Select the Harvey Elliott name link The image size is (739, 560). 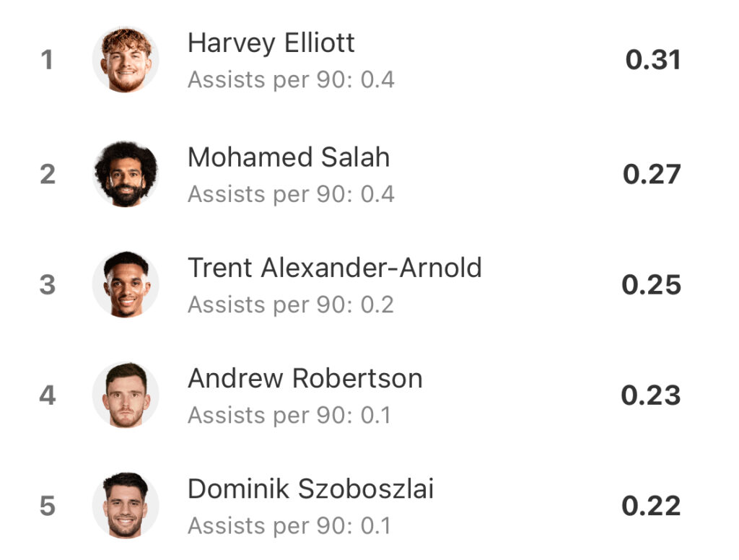pos(271,43)
